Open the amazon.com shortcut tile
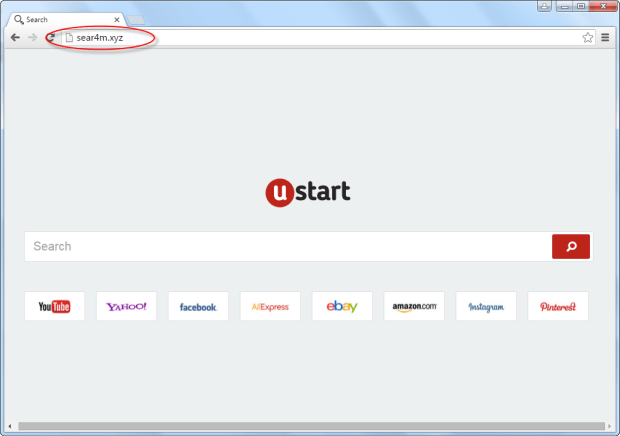 pyautogui.click(x=414, y=306)
